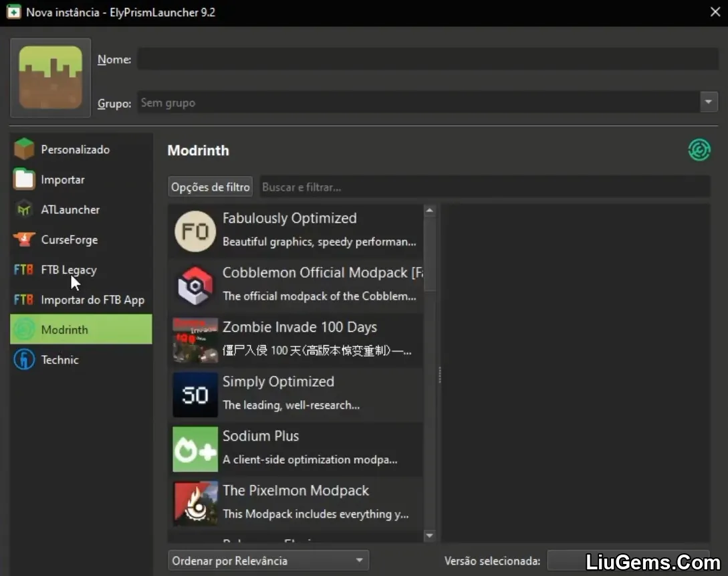
Task: Click 'A client-side optimization modpa...' description
Action: pos(310,460)
